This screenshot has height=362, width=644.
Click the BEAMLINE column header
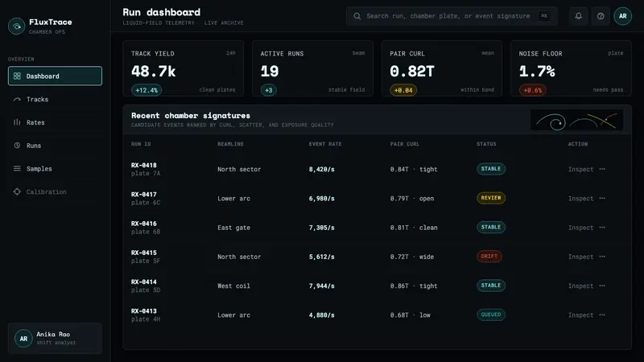(x=230, y=144)
